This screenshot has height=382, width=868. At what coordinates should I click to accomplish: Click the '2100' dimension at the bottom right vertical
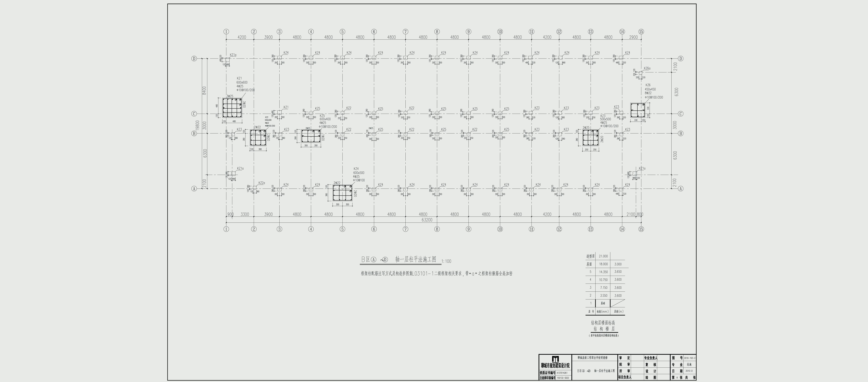(674, 183)
